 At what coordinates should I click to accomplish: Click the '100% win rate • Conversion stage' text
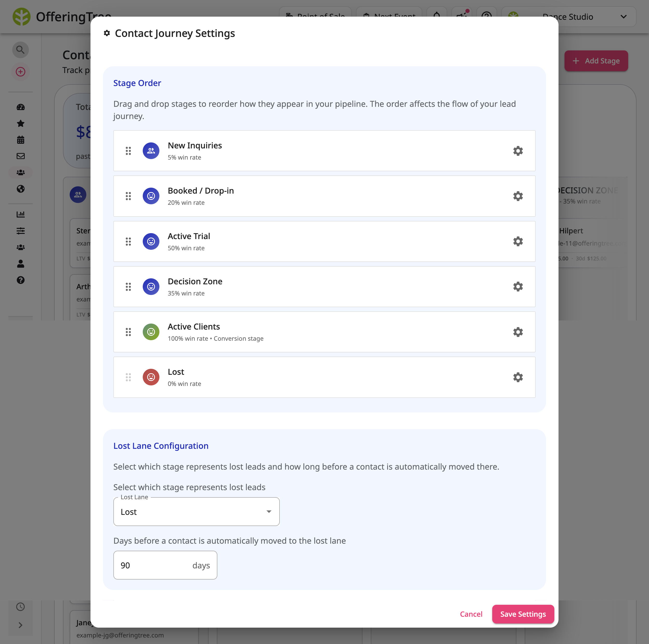pos(215,338)
